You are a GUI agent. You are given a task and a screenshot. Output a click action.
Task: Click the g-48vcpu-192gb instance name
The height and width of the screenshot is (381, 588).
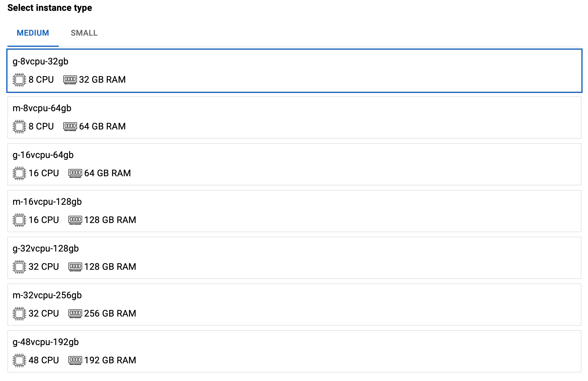[x=46, y=342]
